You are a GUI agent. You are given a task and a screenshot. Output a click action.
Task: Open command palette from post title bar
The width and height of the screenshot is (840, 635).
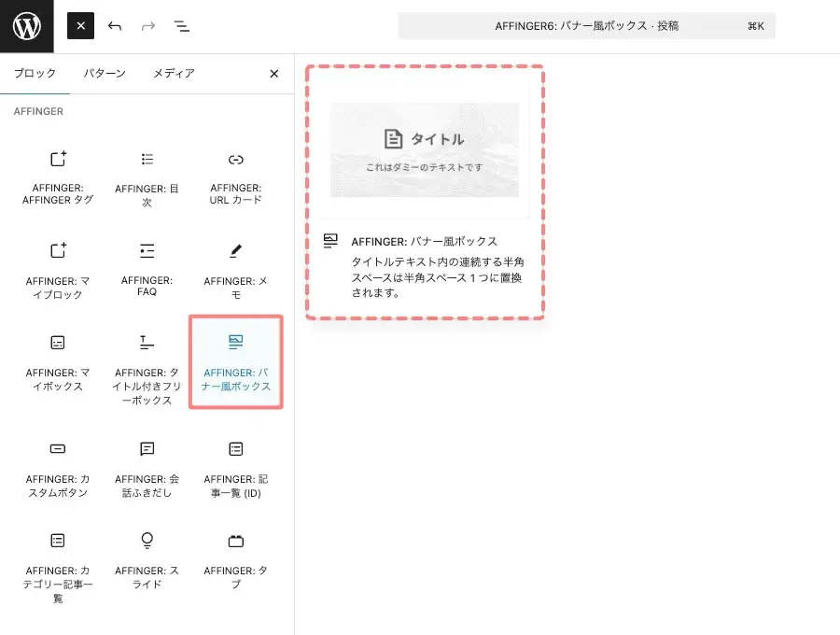click(x=586, y=26)
